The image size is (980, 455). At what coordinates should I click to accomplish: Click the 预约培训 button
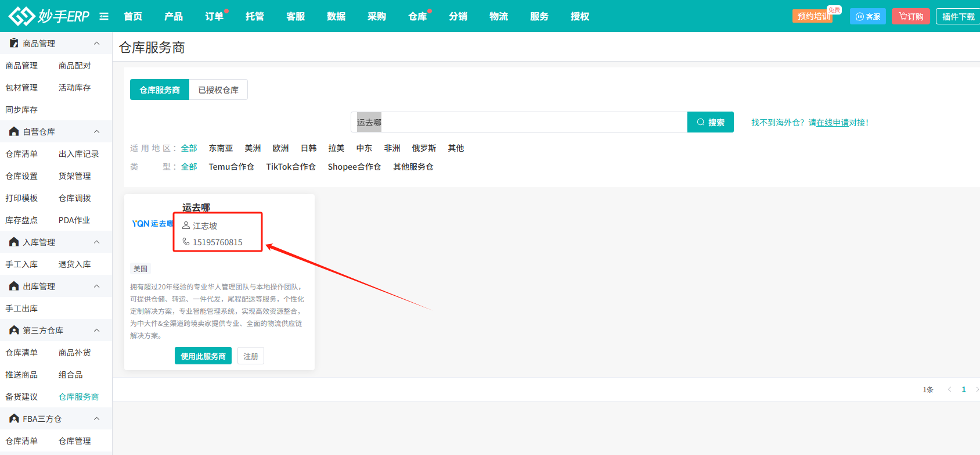813,16
